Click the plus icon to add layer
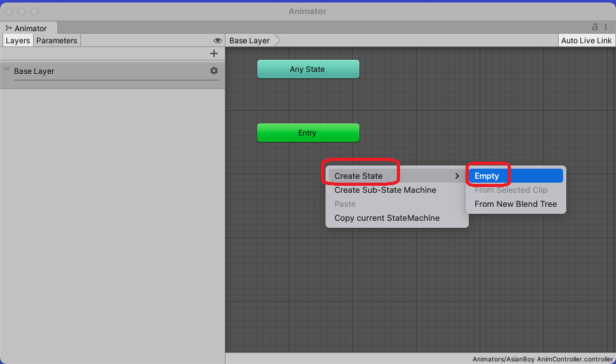Viewport: 616px width, 364px height. point(214,54)
